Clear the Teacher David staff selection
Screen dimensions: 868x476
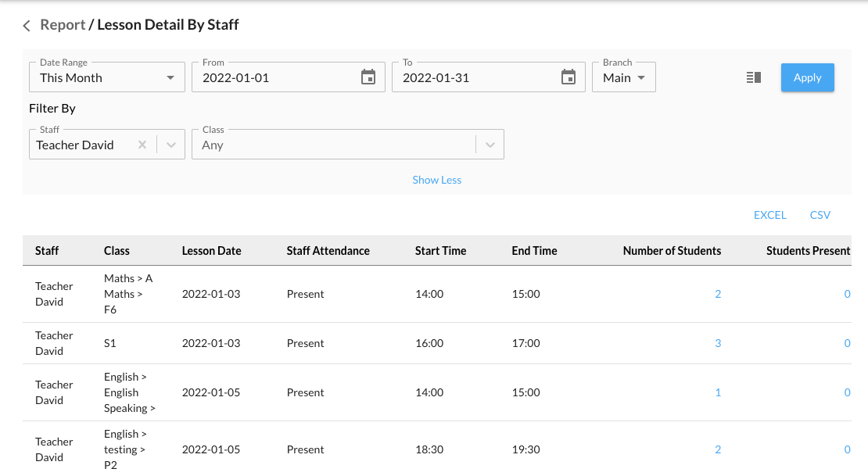pos(142,145)
